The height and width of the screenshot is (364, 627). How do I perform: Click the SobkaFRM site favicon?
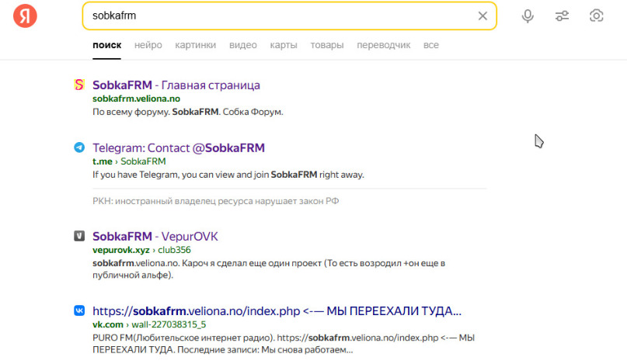coord(79,85)
